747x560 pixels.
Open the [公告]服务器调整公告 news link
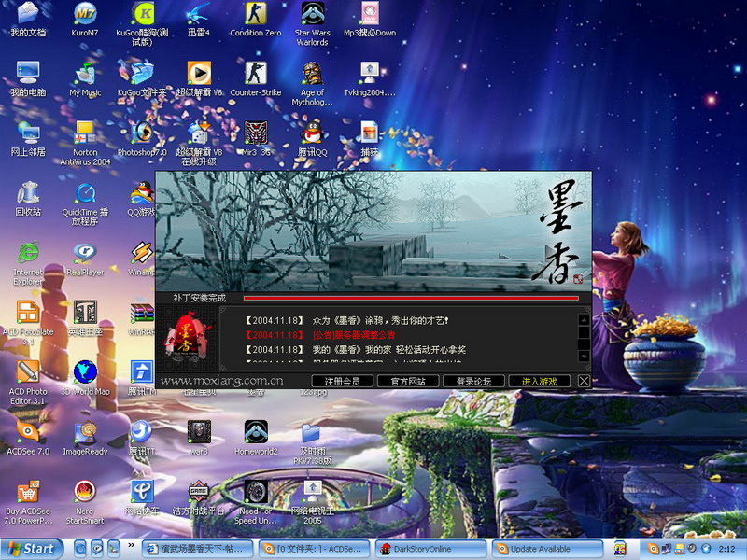(355, 335)
